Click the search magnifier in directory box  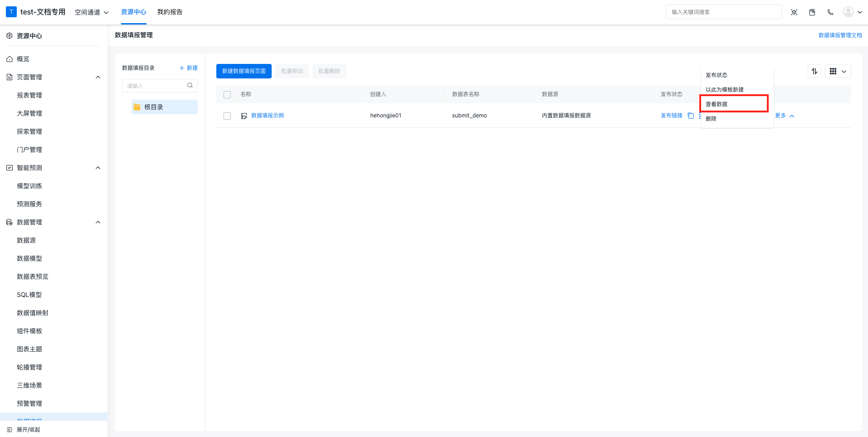pyautogui.click(x=190, y=85)
